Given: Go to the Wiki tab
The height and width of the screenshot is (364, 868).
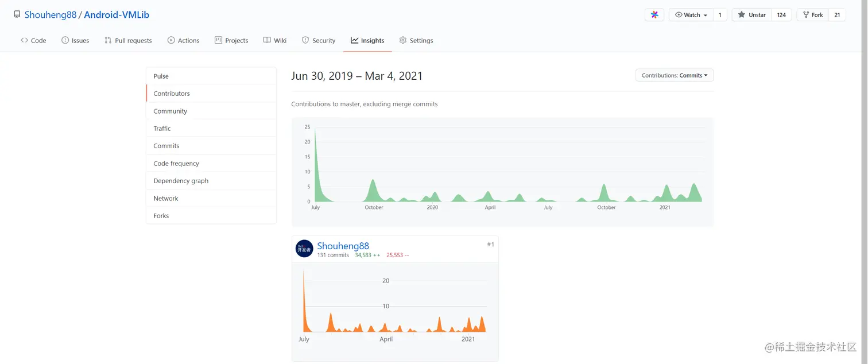Looking at the screenshot, I should coord(275,40).
